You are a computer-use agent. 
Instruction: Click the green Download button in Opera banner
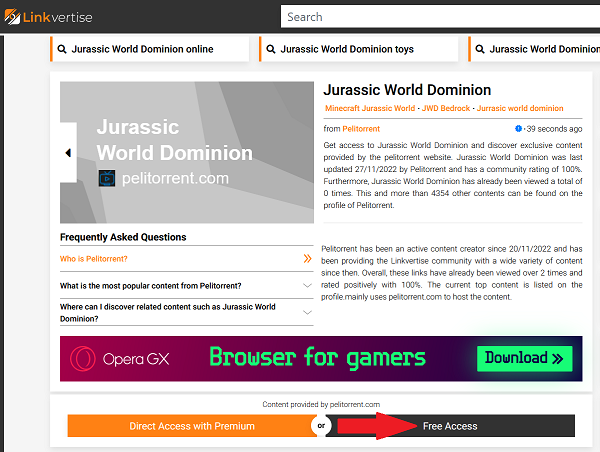coord(525,359)
